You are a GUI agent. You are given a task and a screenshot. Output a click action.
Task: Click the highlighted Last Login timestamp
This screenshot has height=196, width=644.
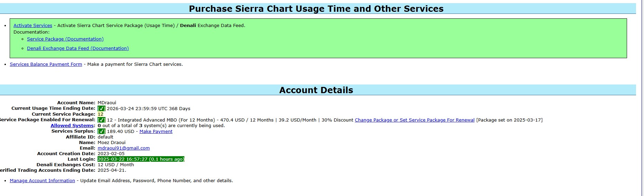tap(141, 159)
